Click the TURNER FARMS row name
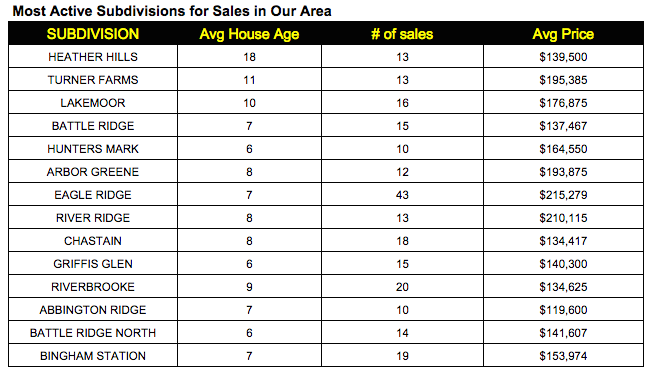 [93, 80]
